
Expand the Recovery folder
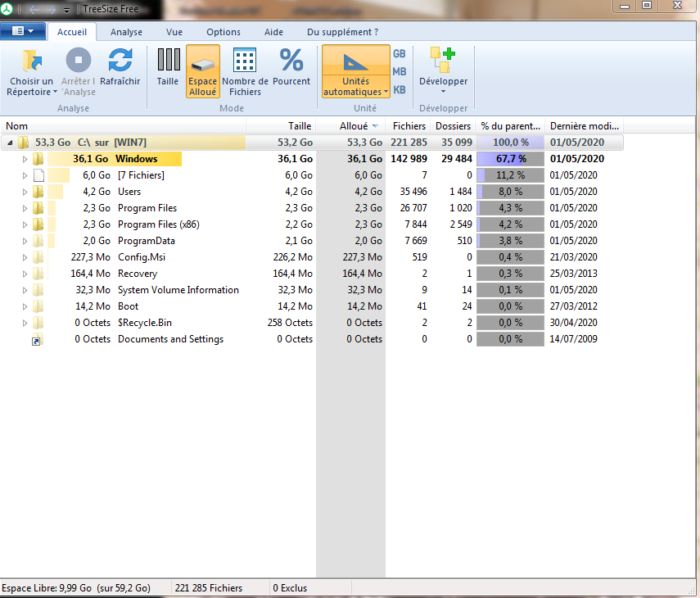pos(25,274)
